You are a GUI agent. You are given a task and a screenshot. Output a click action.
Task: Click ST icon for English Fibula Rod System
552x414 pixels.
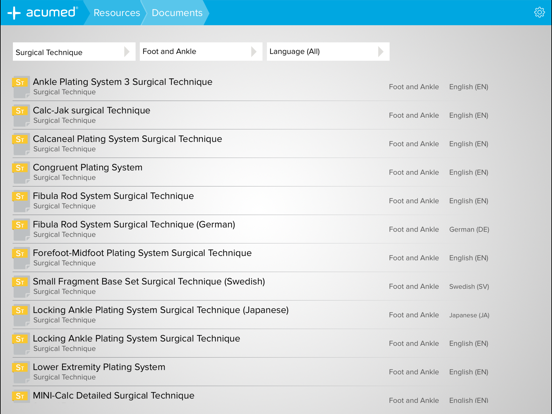[x=20, y=201]
